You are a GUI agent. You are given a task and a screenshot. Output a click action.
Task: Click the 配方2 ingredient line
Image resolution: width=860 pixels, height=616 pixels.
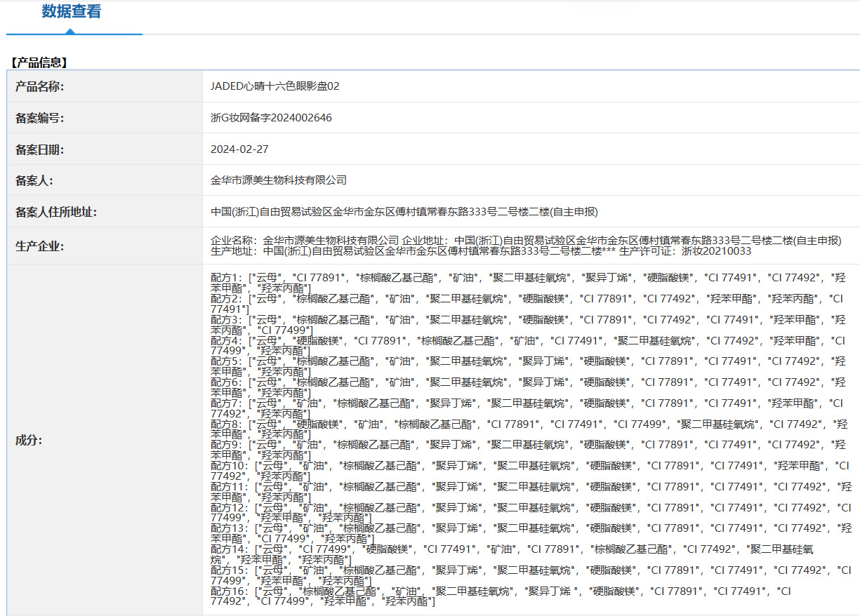tap(527, 304)
